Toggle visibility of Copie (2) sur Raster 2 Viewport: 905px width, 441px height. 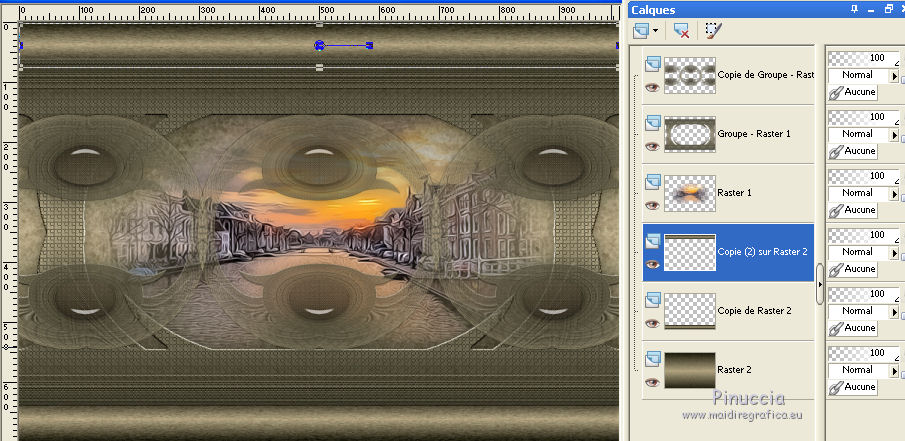pos(652,264)
